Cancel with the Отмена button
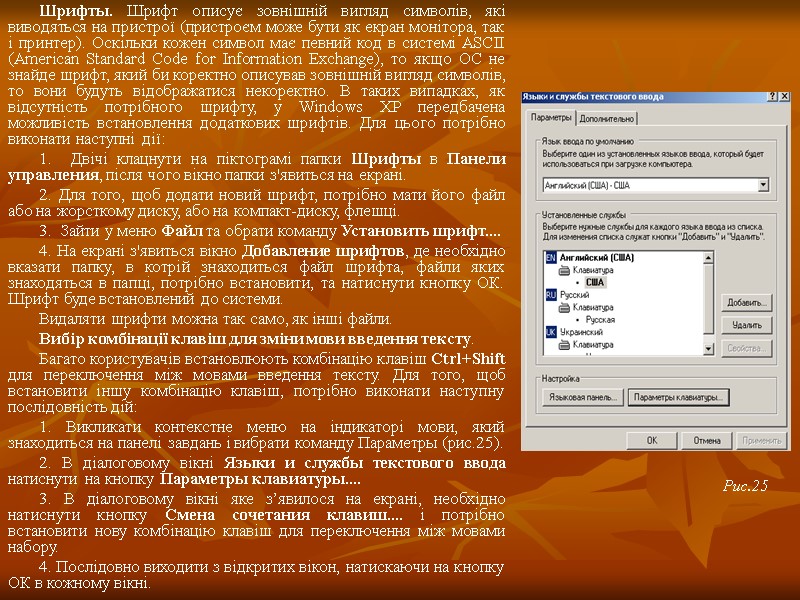The height and width of the screenshot is (600, 800). [x=706, y=440]
